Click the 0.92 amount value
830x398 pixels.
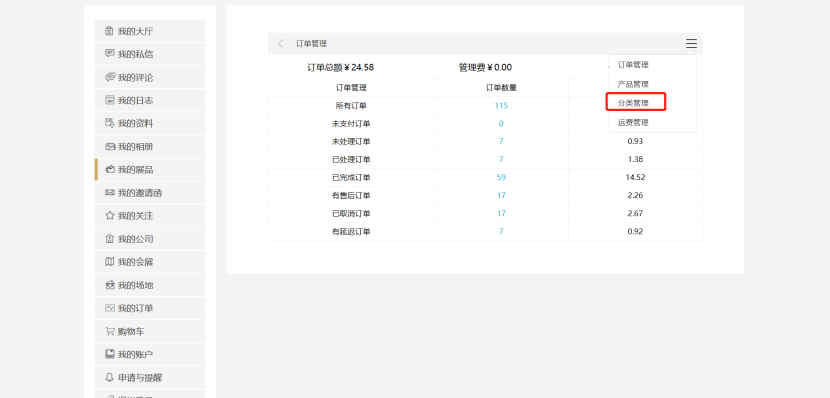point(635,231)
